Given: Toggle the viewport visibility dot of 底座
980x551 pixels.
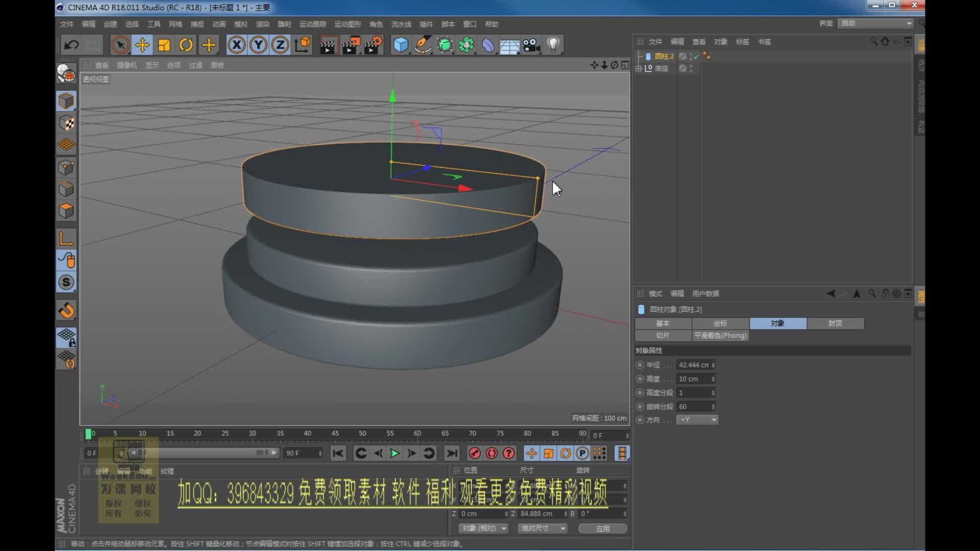Looking at the screenshot, I should 691,67.
